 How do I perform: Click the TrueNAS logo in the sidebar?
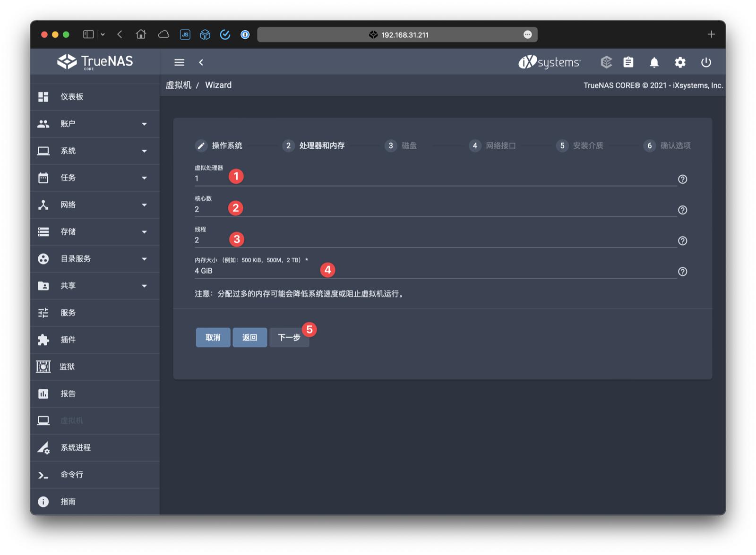click(x=94, y=62)
